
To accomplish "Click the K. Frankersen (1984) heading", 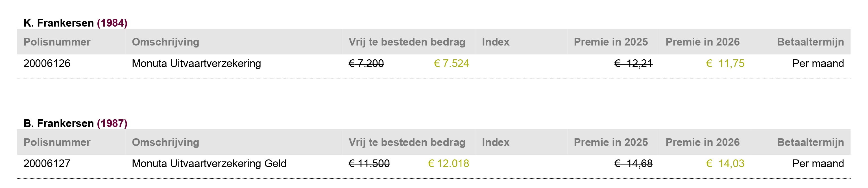I will point(75,23).
